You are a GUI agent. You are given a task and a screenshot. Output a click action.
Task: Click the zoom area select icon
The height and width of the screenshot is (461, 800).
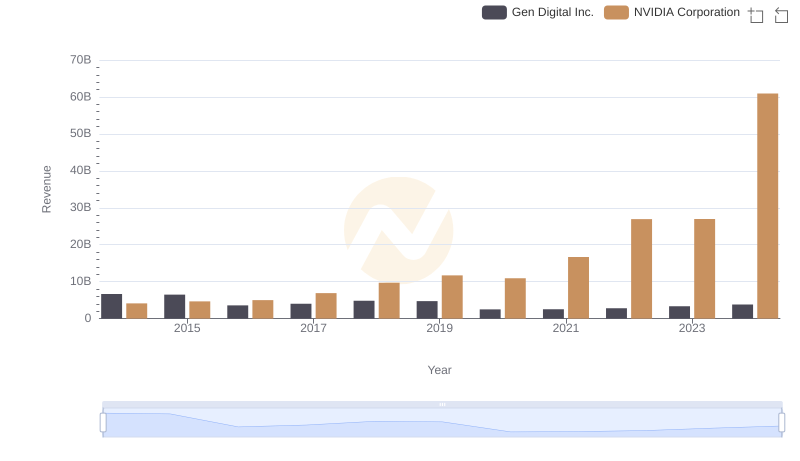coord(756,15)
